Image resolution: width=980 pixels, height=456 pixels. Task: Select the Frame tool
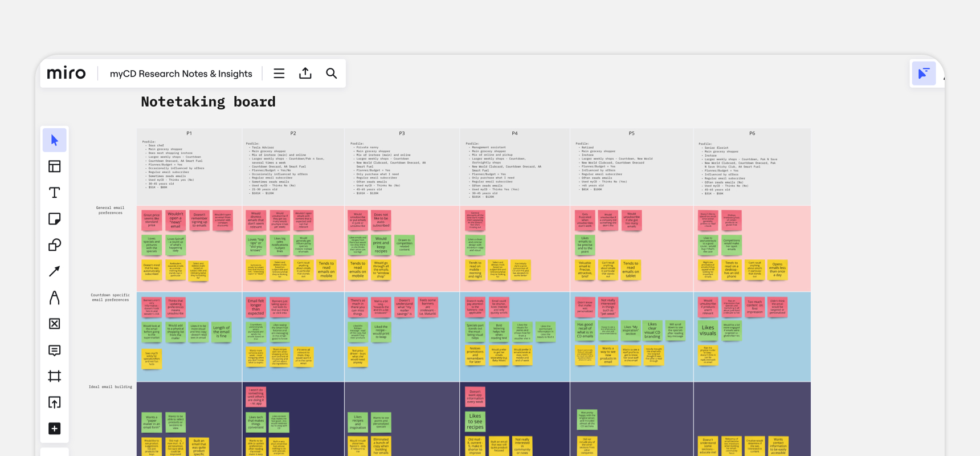tap(55, 376)
